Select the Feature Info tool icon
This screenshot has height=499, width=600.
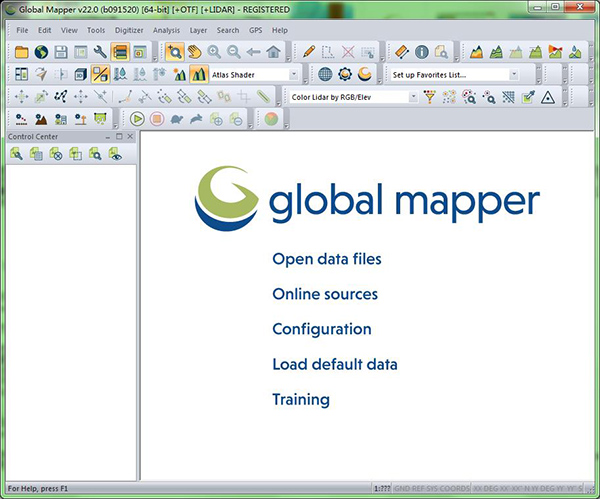(422, 52)
